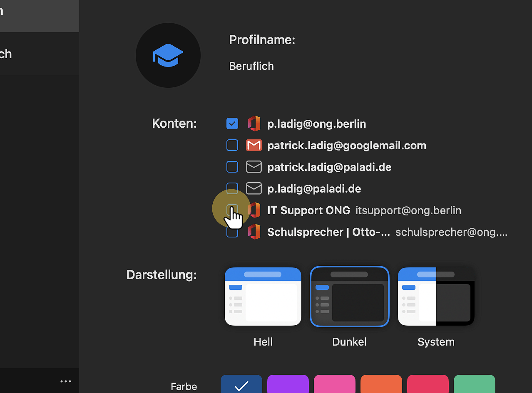The height and width of the screenshot is (393, 532).
Task: Enable the patrick.ladig@googlemail.com account checkbox
Action: 232,146
